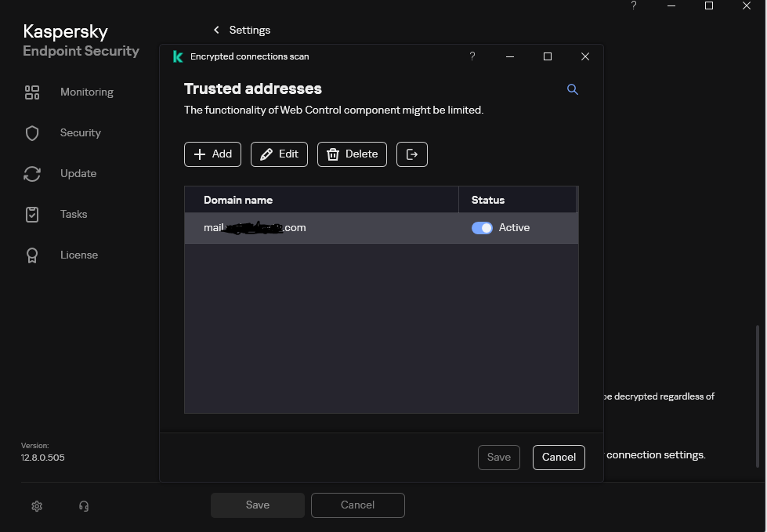Click Cancel in the main Settings window

(x=357, y=505)
